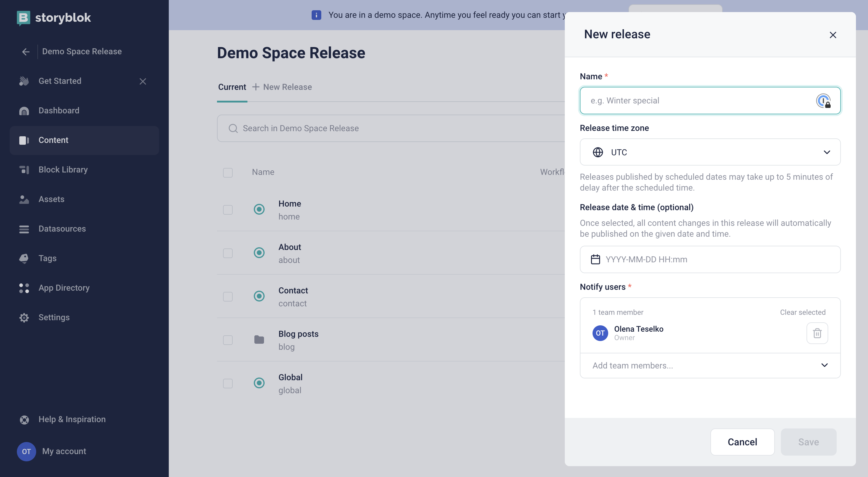The image size is (868, 477).
Task: Close the New release dialog
Action: [x=833, y=35]
